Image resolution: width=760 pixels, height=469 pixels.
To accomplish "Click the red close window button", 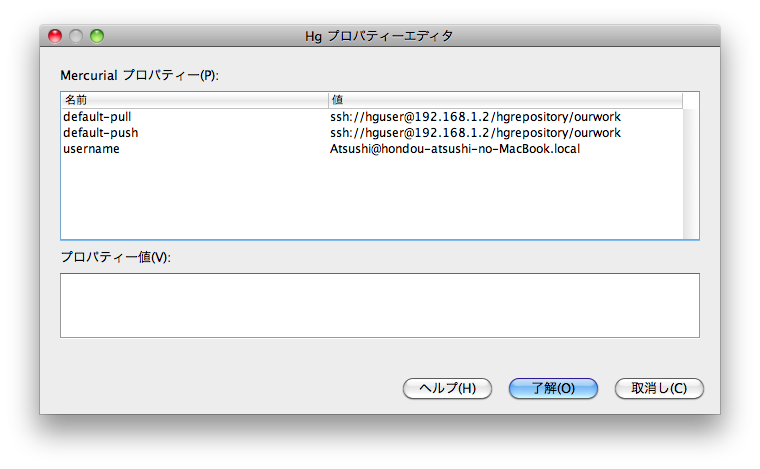I will click(x=54, y=36).
